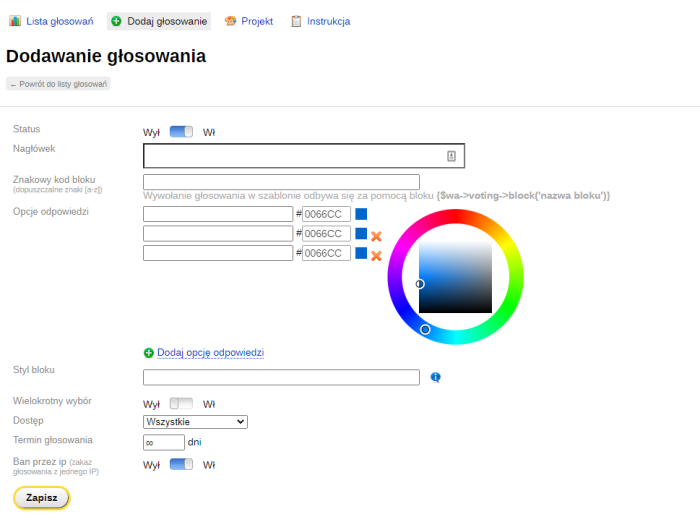Viewport: 700px width, 522px height.
Task: Open the Dostęp dropdown
Action: click(195, 422)
